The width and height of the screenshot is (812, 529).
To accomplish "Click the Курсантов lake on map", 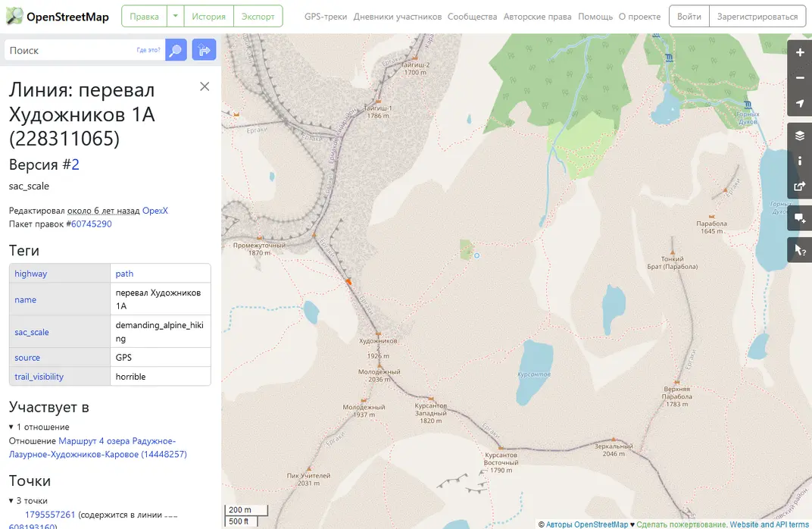I will click(x=534, y=371).
